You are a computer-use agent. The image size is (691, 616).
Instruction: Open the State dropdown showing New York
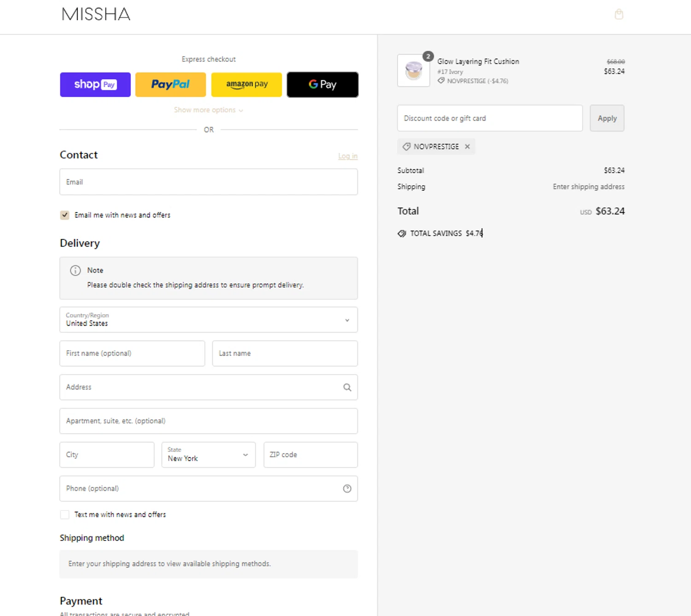[x=209, y=455]
